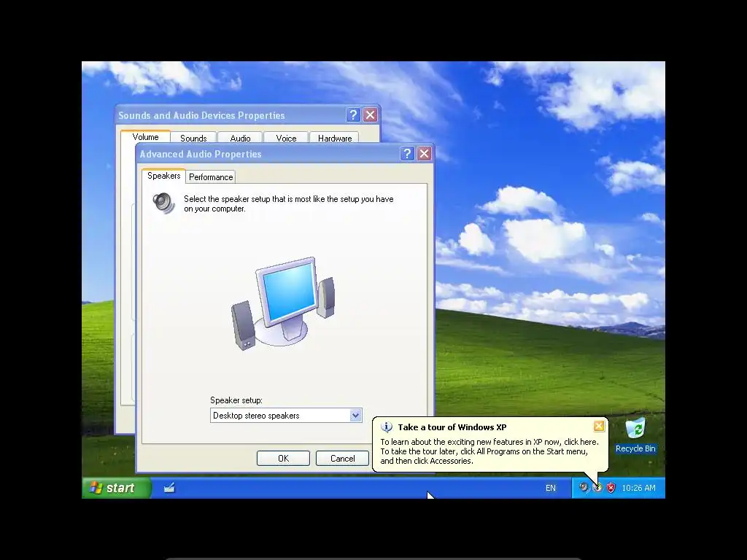This screenshot has width=747, height=560.
Task: Click the sound card tray icon
Action: [584, 488]
